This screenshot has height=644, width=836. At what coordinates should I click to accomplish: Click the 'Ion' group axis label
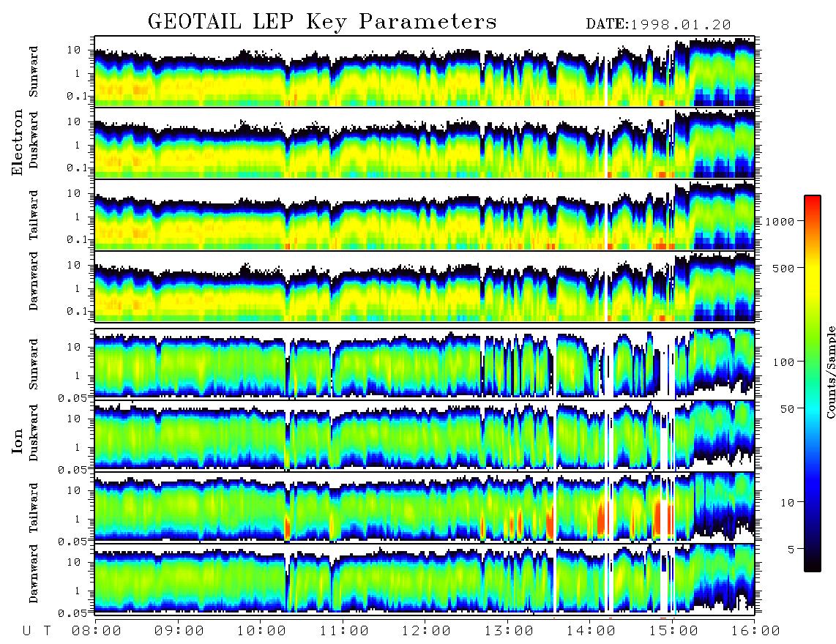coord(18,441)
